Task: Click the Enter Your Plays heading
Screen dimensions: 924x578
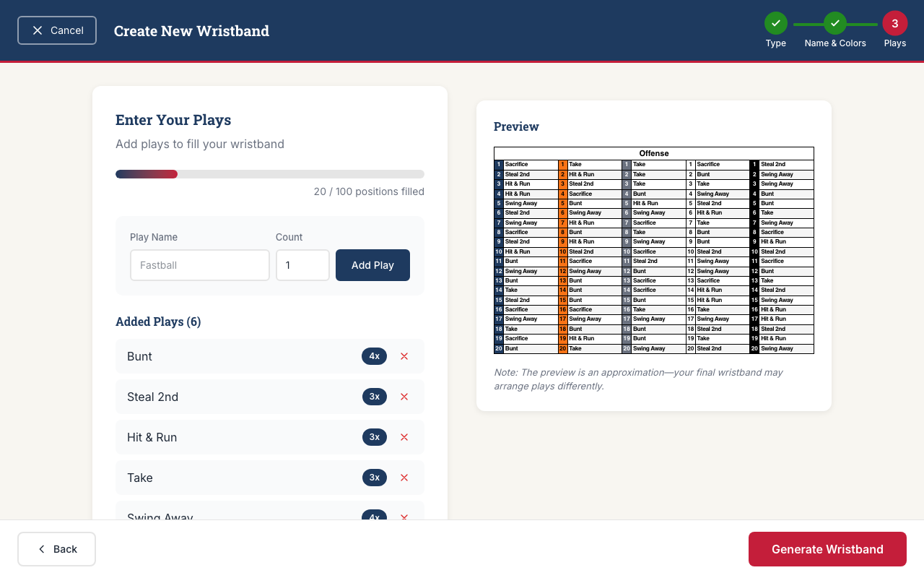Action: (173, 120)
